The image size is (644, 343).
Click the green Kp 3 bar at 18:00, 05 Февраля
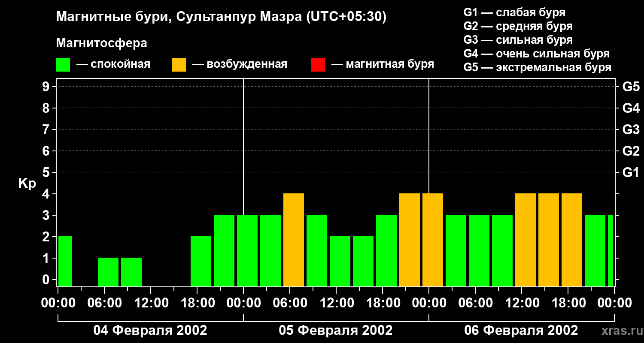pos(386,250)
